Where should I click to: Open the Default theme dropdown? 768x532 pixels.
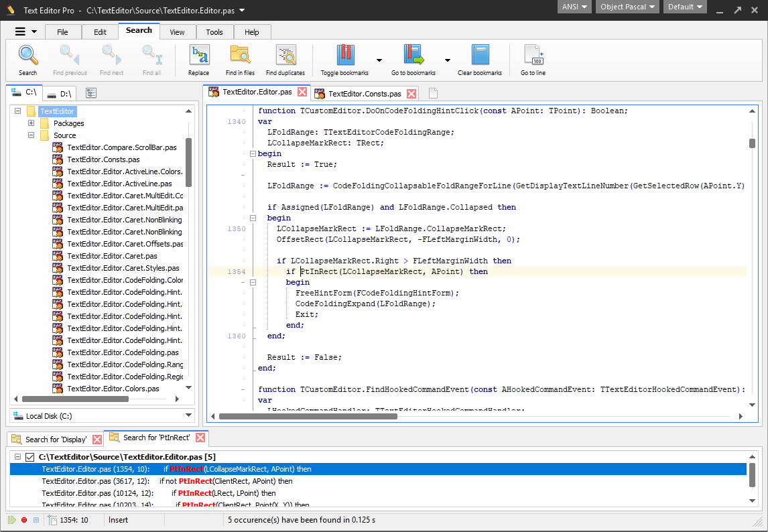[685, 7]
